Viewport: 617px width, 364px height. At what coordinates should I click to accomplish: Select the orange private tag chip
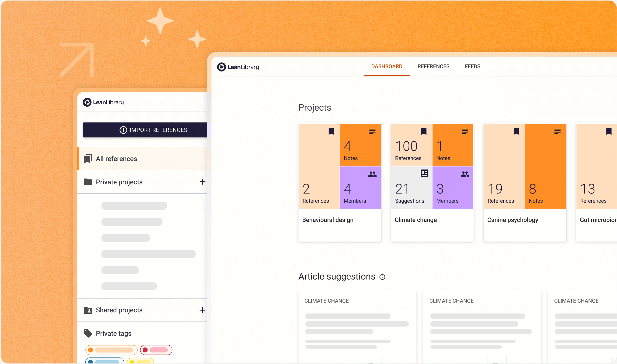tap(111, 350)
